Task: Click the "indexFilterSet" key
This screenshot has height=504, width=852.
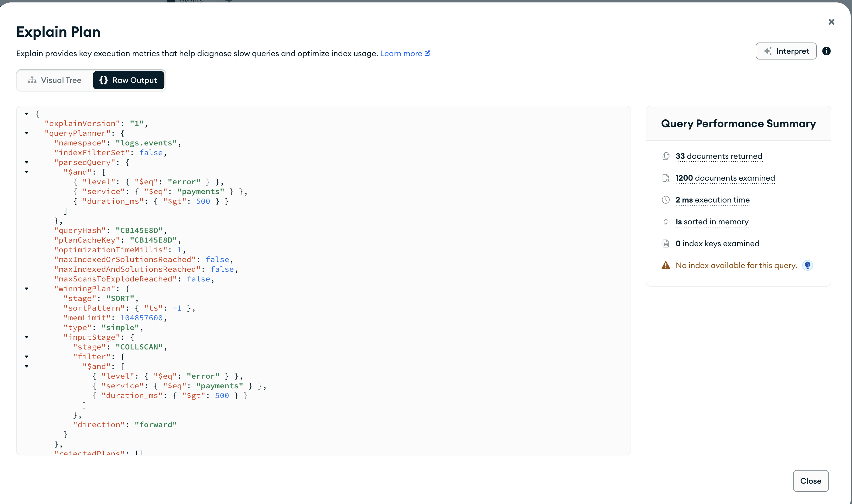Action: pyautogui.click(x=92, y=153)
